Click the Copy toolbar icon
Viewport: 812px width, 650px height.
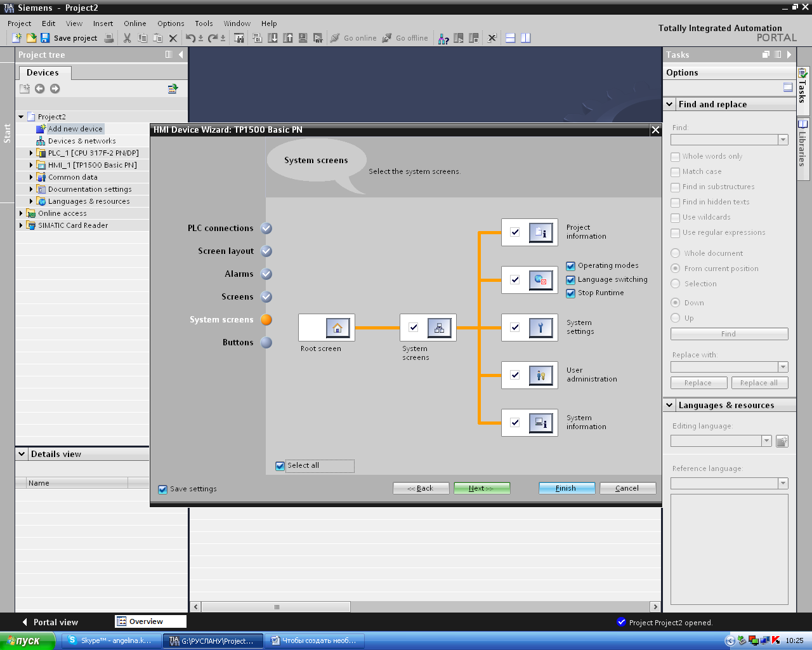pos(143,38)
